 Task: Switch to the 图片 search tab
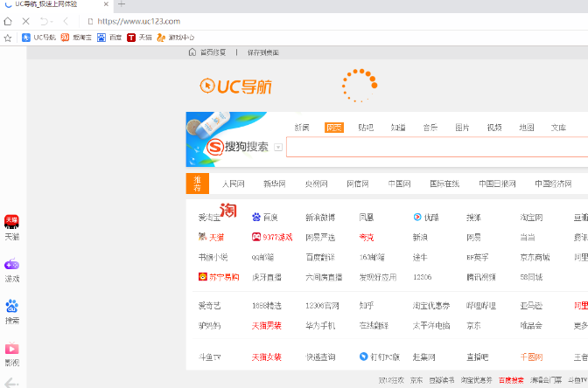click(462, 128)
